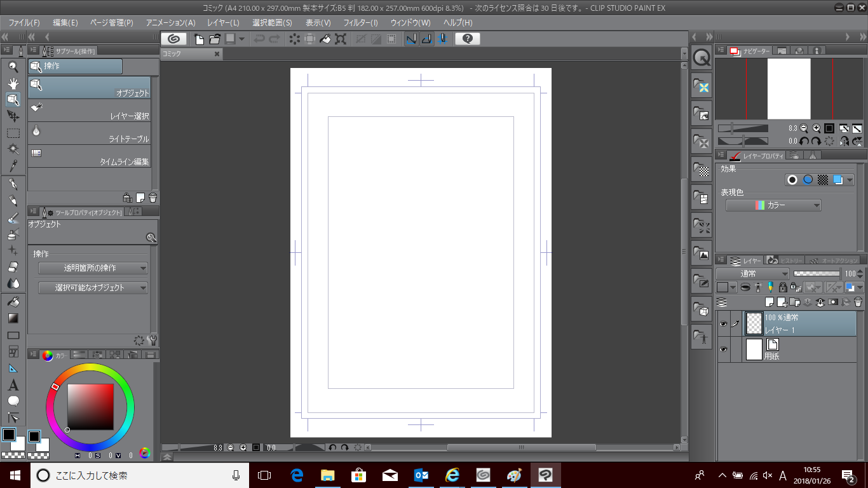Expand the 表現色 カラー dropdown
This screenshot has width=868, height=488.
point(773,205)
